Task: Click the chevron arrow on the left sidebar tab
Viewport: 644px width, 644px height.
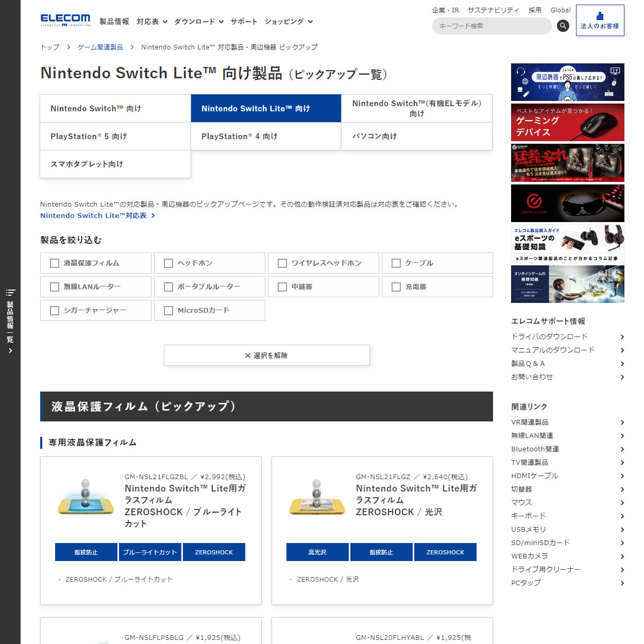Action: tap(9, 350)
